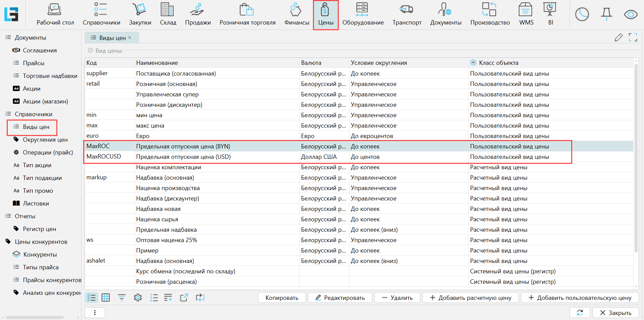
Task: Click the fullscreen brackets icon
Action: [x=633, y=37]
